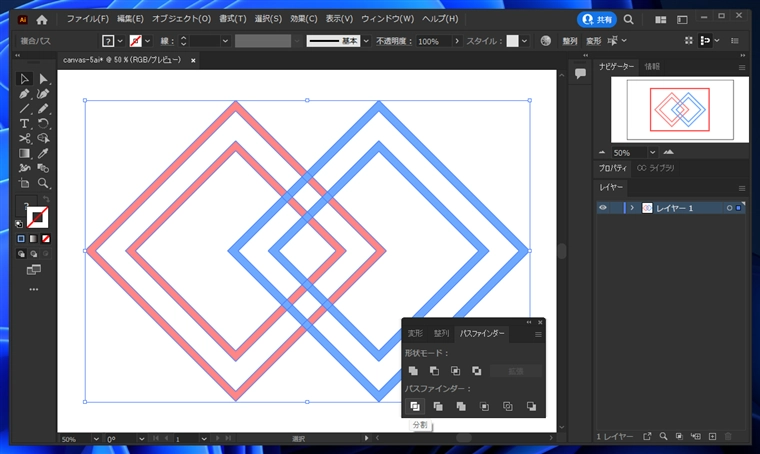Click the 整列 button in control bar
The width and height of the screenshot is (760, 454).
tap(570, 41)
